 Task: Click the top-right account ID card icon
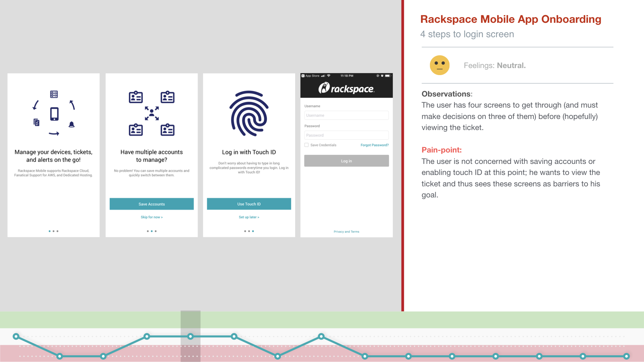pos(167,97)
